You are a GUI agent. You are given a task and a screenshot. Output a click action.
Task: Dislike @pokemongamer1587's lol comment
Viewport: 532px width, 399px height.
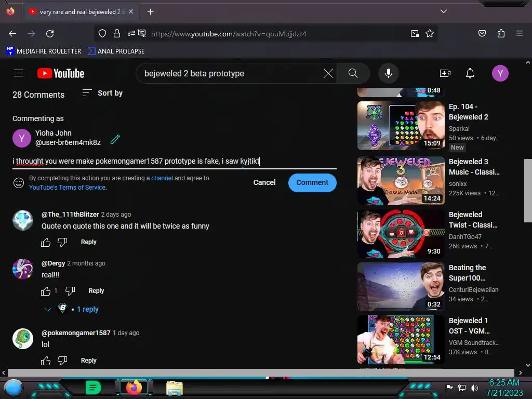tap(62, 361)
